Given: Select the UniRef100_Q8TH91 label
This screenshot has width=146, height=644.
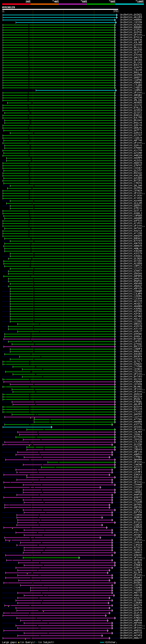Looking at the screenshot, I should (131, 505).
